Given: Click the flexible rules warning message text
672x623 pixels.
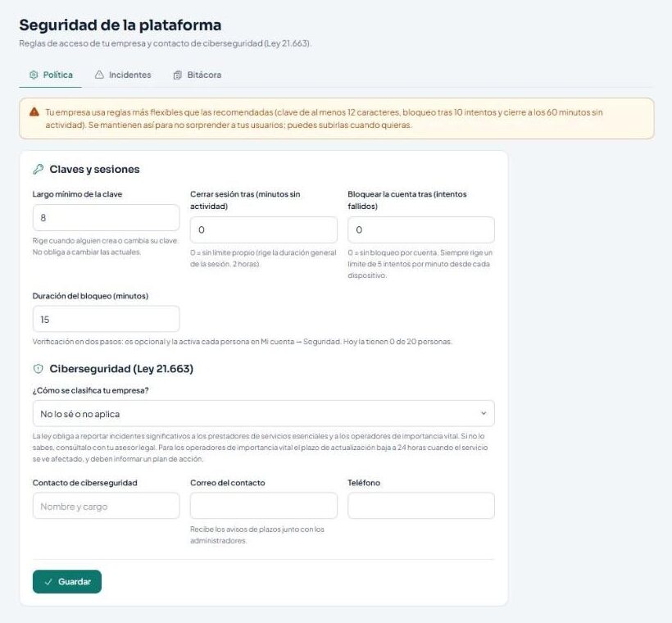Looking at the screenshot, I should (x=324, y=118).
